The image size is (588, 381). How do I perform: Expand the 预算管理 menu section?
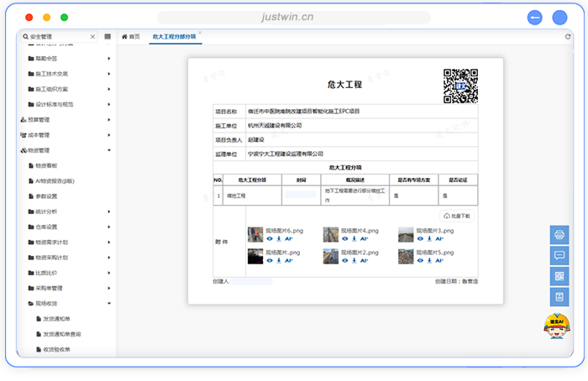108,119
